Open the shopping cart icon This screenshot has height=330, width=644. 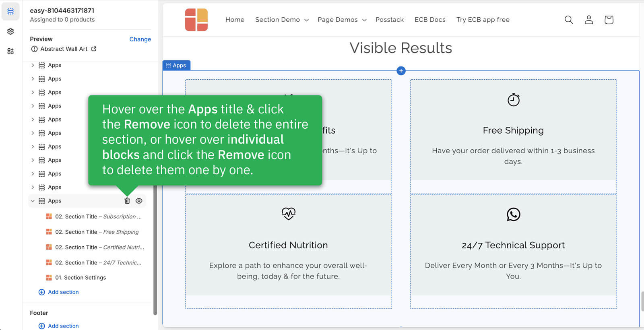point(609,20)
